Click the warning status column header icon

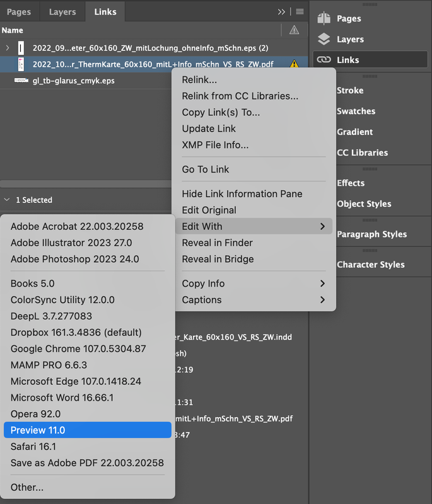(294, 30)
